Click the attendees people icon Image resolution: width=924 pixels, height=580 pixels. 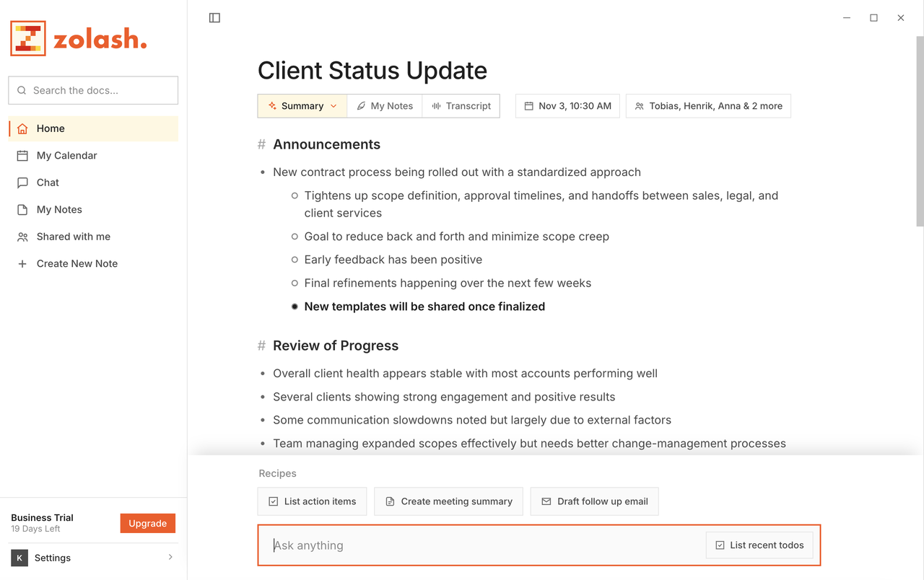coord(639,106)
